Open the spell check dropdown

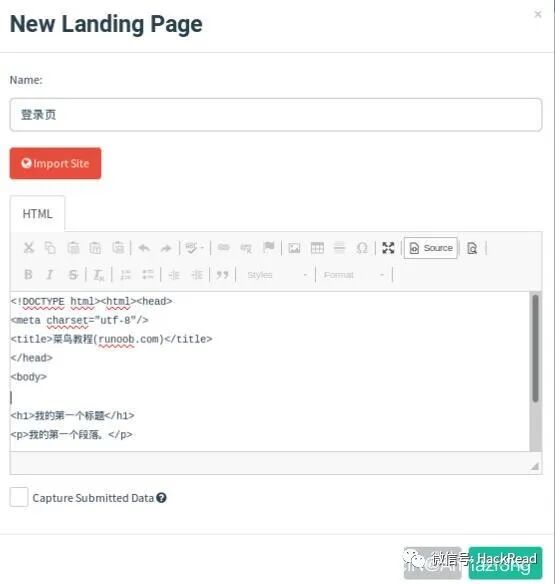pos(194,248)
